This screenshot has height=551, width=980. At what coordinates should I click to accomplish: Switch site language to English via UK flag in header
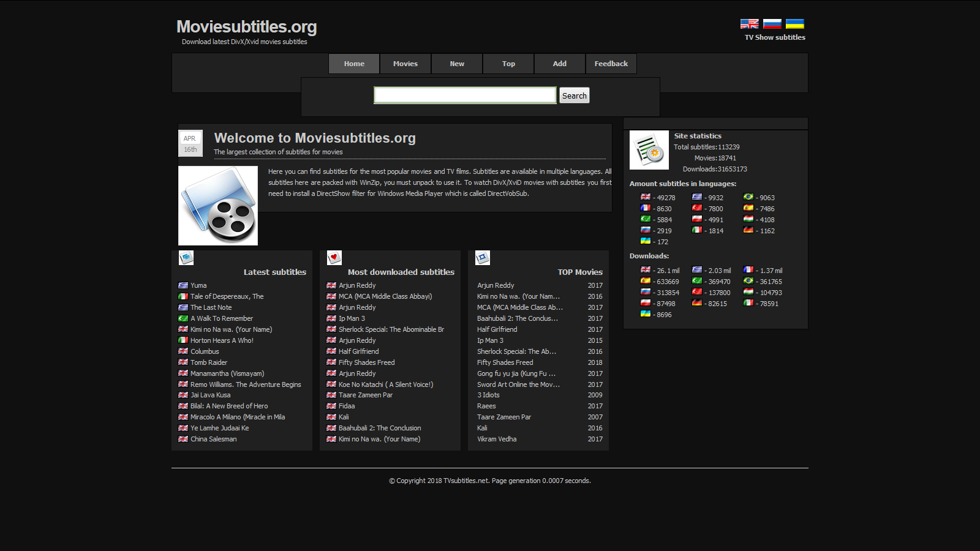pyautogui.click(x=749, y=24)
